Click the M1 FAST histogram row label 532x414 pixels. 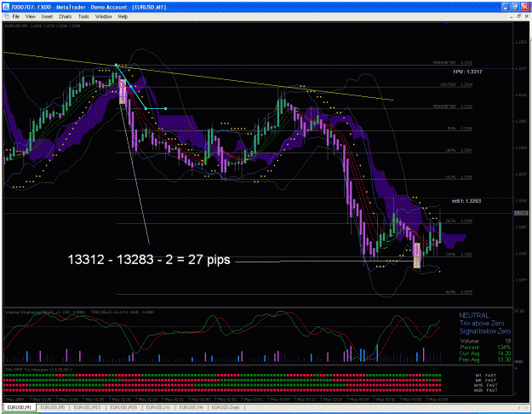pyautogui.click(x=486, y=376)
